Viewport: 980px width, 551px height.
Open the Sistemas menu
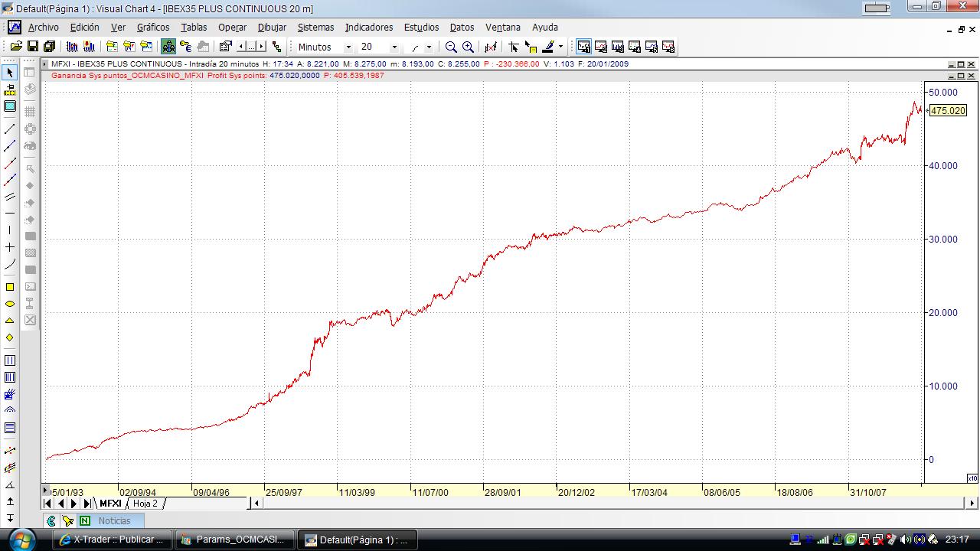[315, 27]
